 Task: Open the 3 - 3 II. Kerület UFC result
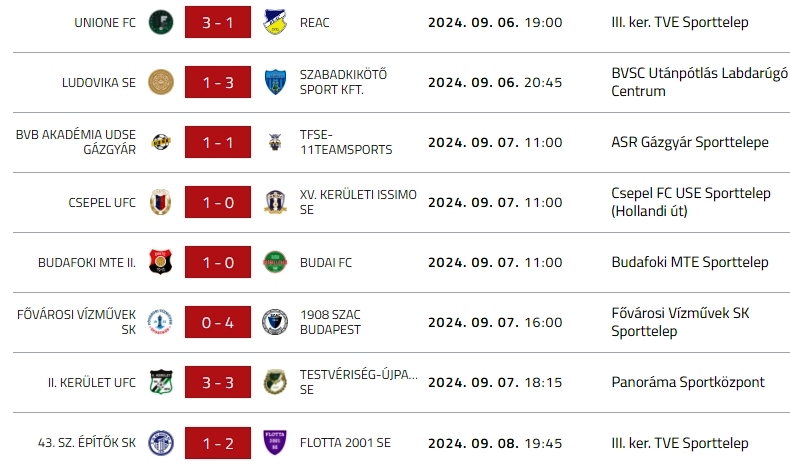217,382
